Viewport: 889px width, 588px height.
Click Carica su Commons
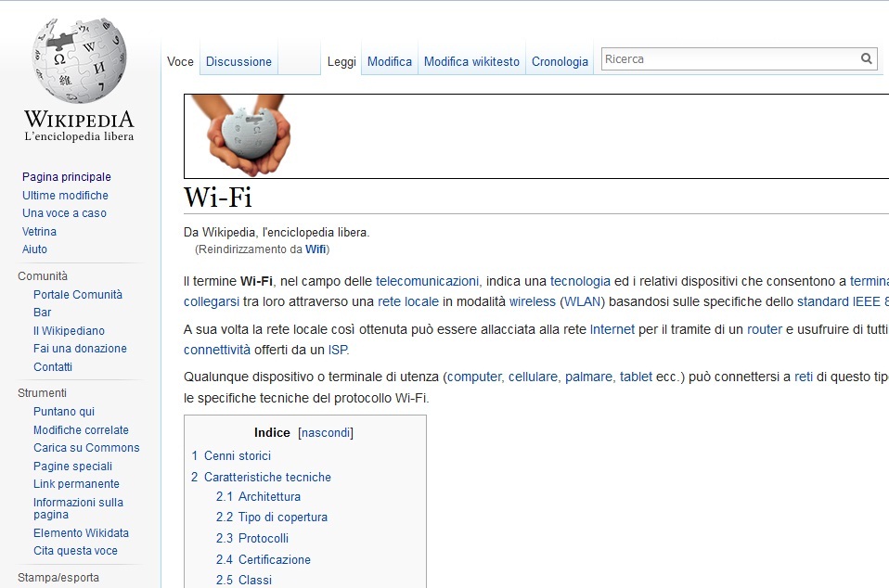(86, 448)
